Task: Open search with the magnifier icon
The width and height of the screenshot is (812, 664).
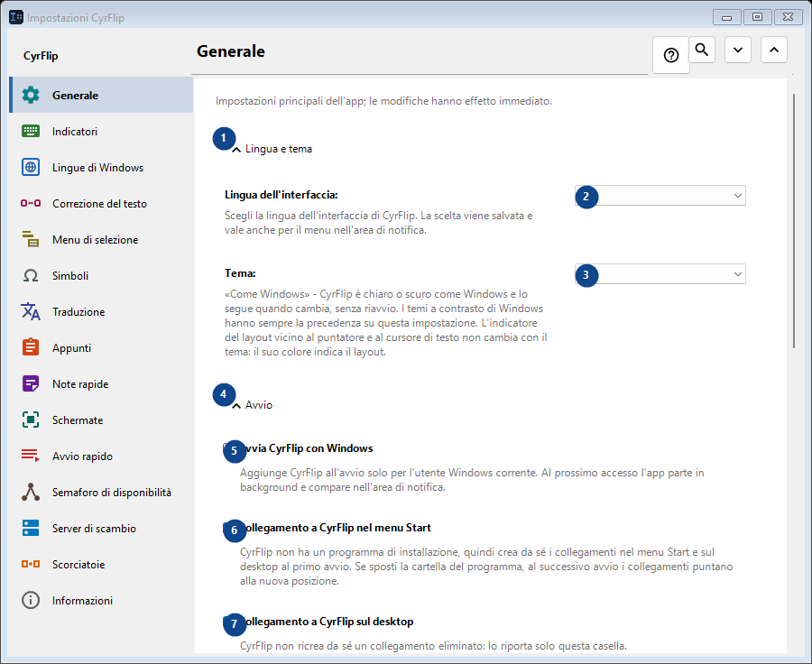Action: pos(702,50)
